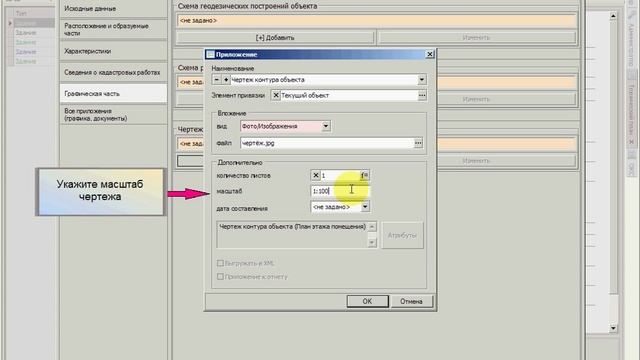Open the вид dropdown Фото,Изображения
Screen dimensions: 640x360
point(326,126)
